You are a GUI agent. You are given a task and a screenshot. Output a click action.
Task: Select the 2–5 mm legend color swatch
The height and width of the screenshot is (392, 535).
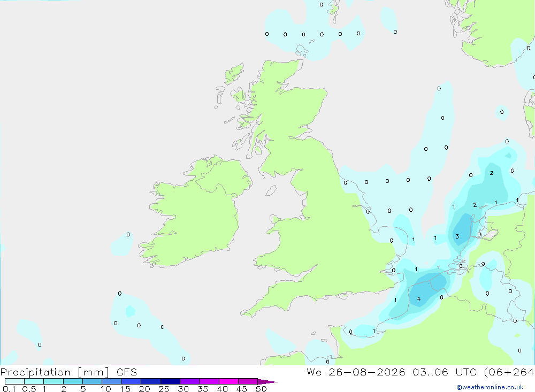pyautogui.click(x=73, y=381)
